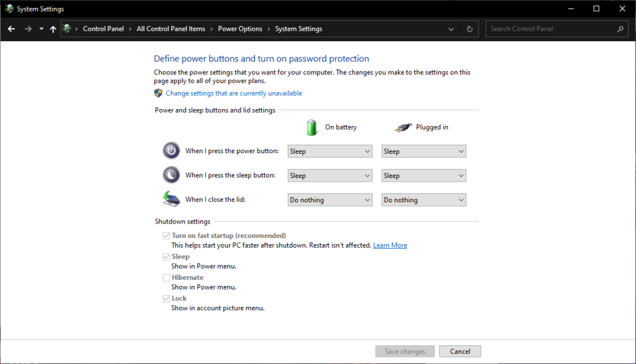
Task: Click the sleep button icon
Action: pos(171,174)
